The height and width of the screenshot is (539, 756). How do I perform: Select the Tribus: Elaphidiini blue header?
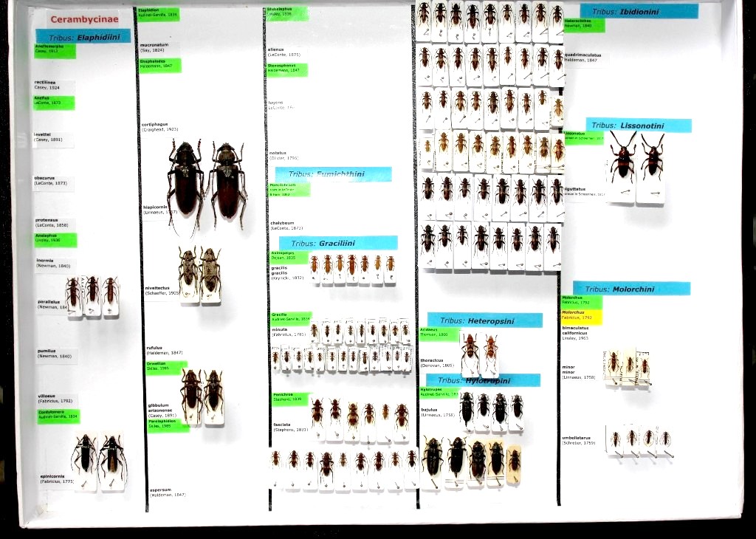coord(83,36)
